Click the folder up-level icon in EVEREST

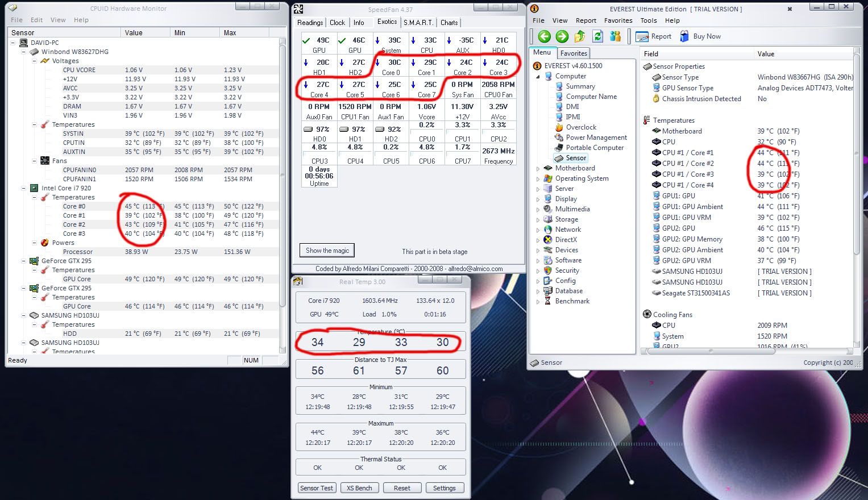tap(579, 36)
